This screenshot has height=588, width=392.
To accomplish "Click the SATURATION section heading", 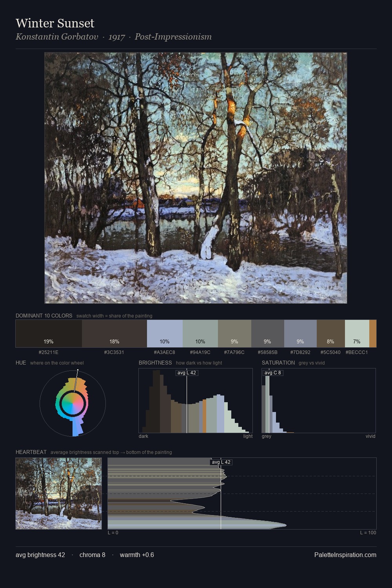I will (278, 363).
